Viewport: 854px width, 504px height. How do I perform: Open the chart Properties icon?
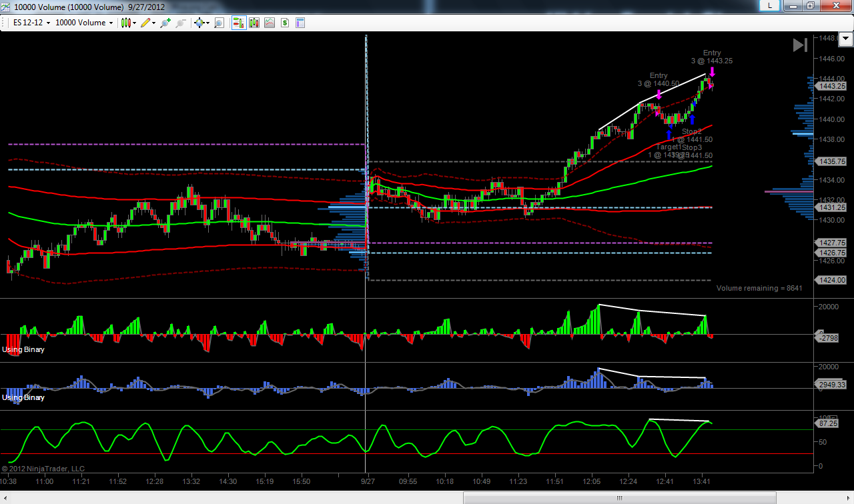(x=300, y=23)
